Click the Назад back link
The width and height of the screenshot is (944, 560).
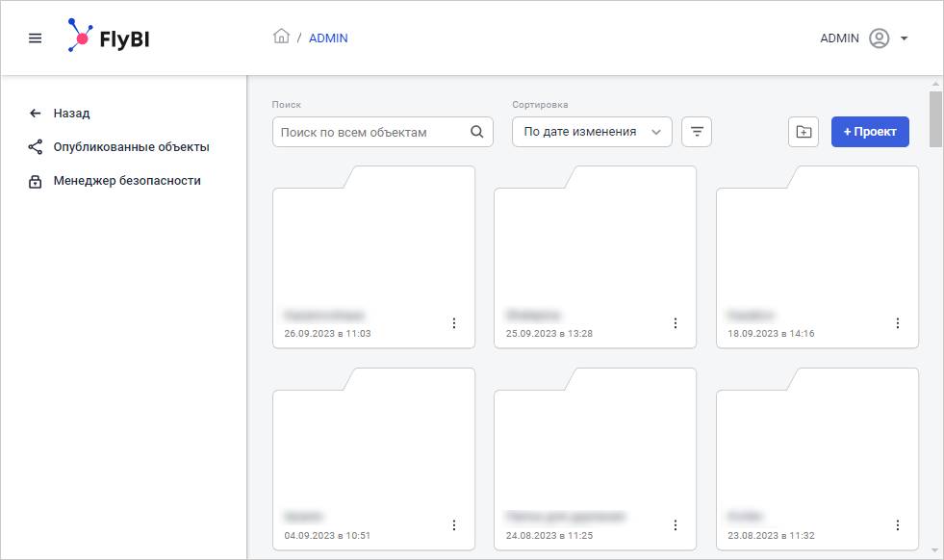(x=71, y=113)
